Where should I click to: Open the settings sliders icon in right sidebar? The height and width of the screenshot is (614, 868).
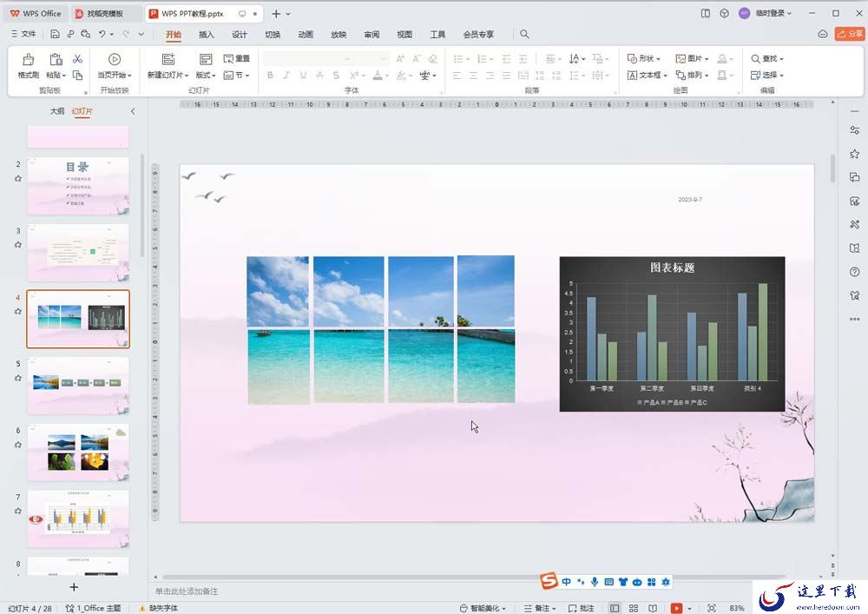point(855,130)
